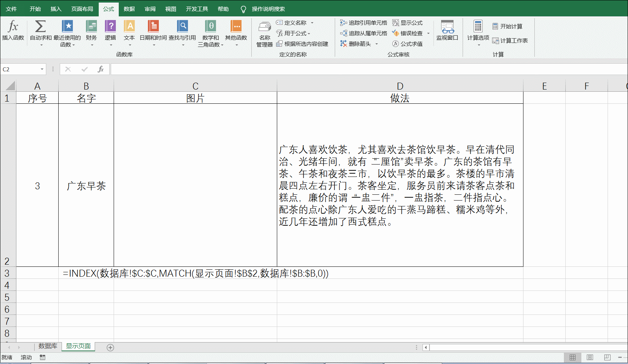Select the 图片 header cell
The height and width of the screenshot is (364, 628).
(x=195, y=98)
